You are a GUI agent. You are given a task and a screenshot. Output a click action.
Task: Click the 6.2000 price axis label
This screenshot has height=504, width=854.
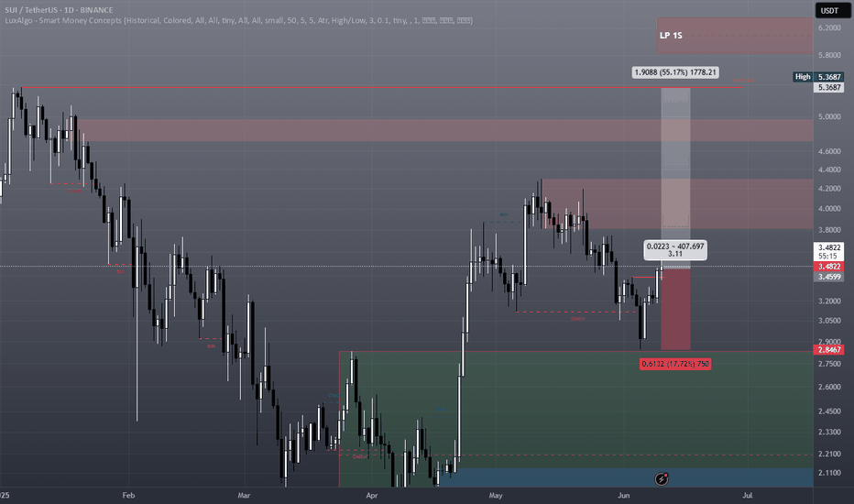click(829, 27)
